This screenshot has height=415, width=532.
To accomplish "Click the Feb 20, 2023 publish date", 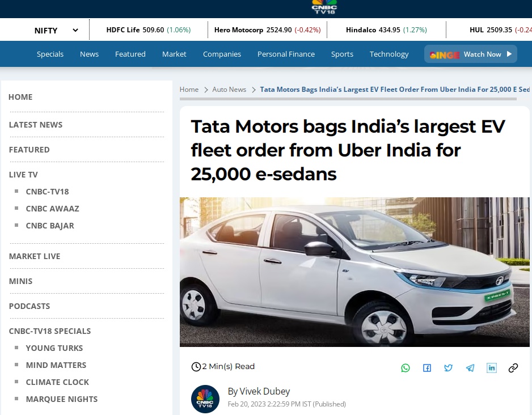I will [286, 404].
